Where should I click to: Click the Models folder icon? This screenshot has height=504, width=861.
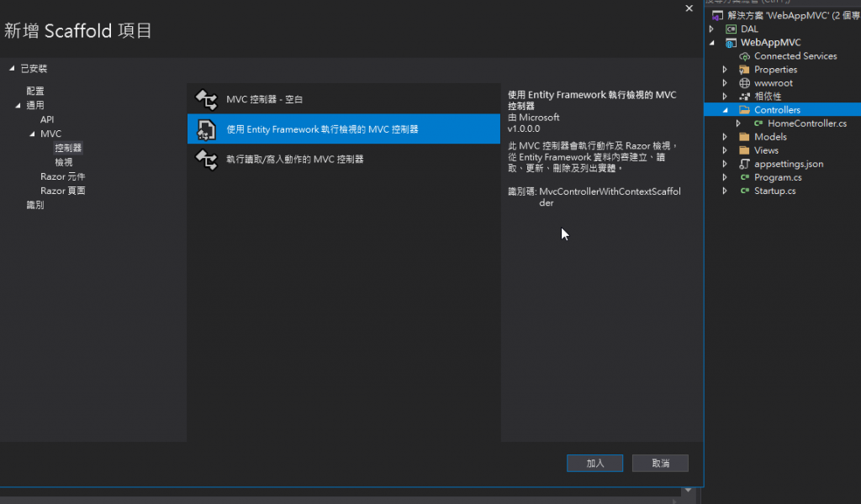pos(745,137)
